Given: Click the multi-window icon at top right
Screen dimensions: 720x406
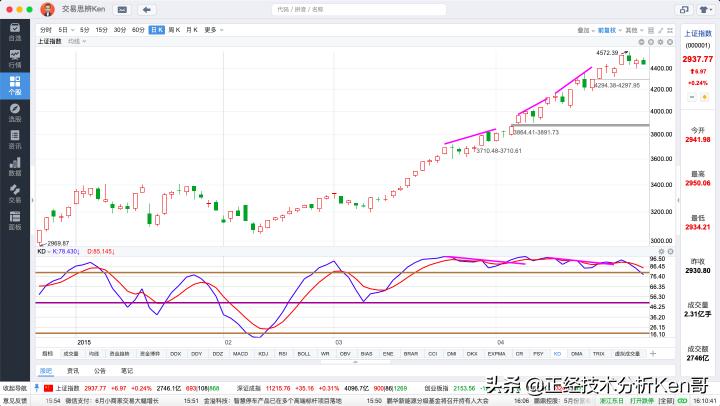Looking at the screenshot, I should pos(684,10).
